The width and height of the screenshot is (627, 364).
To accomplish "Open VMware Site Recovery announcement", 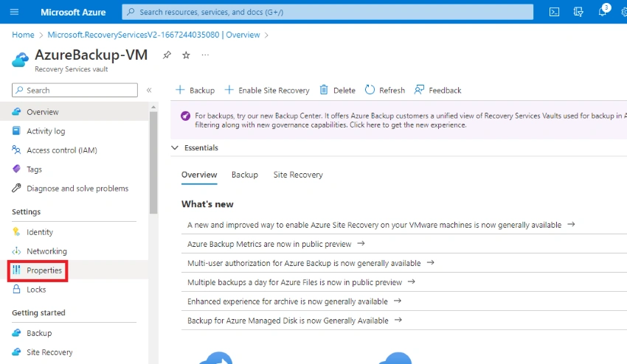I will click(x=381, y=225).
